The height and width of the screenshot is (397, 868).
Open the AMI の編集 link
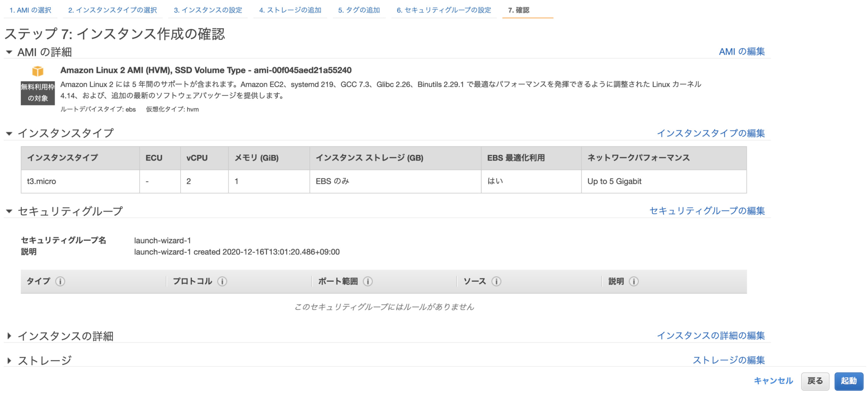point(742,51)
